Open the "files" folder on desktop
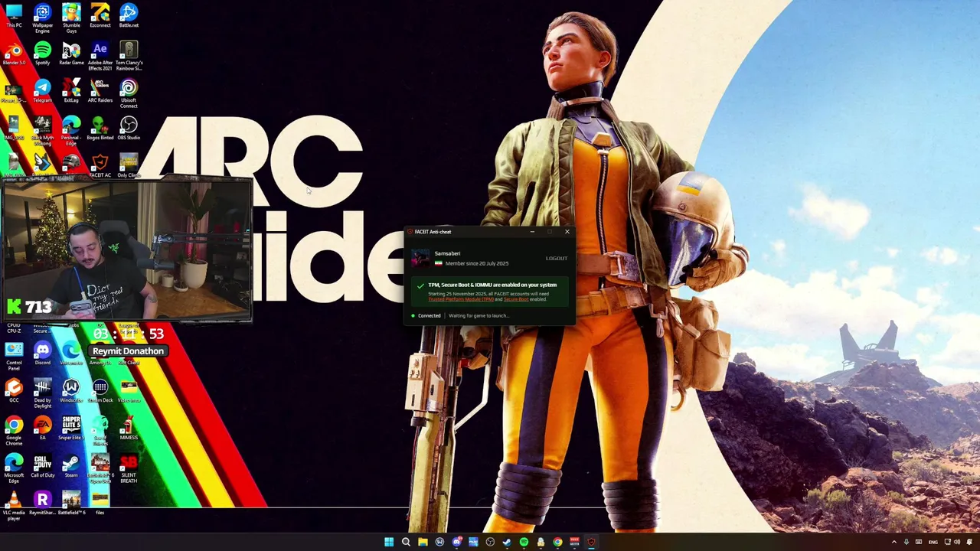The image size is (980, 551). (x=100, y=504)
